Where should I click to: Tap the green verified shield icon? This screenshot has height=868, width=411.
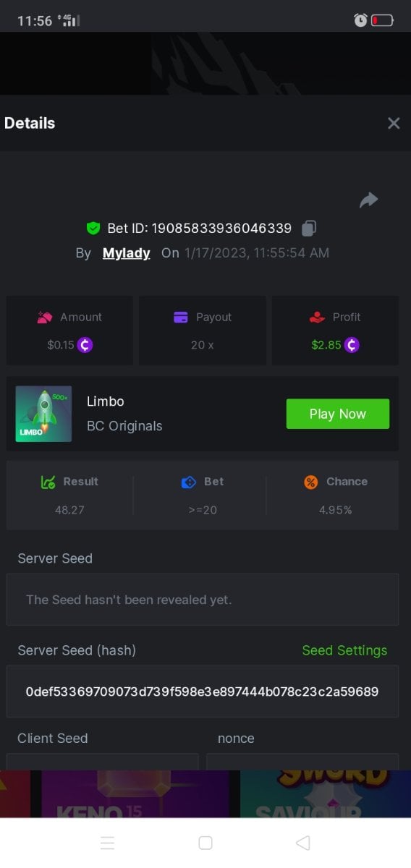(x=93, y=229)
